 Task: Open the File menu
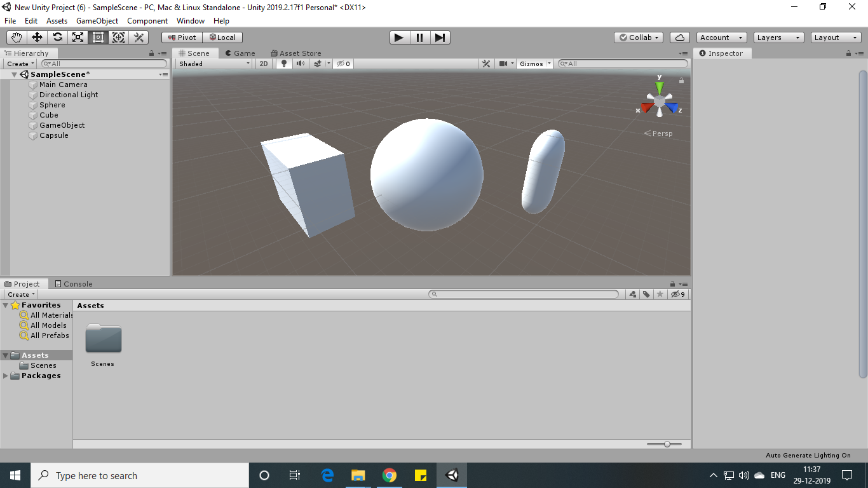tap(10, 21)
